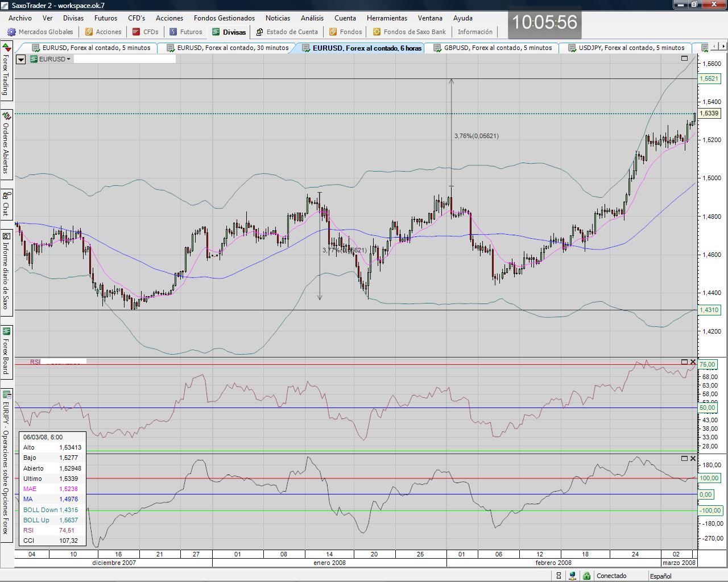Open the Forex Board side panel
728x582 pixels.
point(6,352)
